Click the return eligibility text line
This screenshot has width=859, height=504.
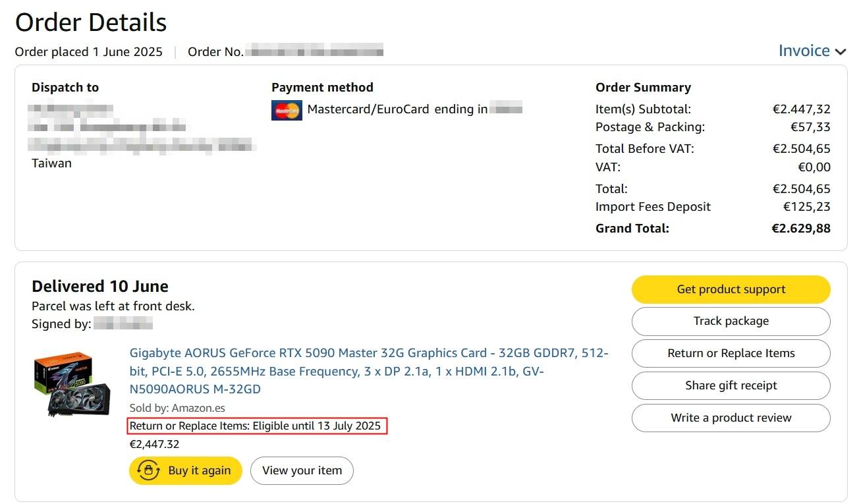tap(255, 426)
